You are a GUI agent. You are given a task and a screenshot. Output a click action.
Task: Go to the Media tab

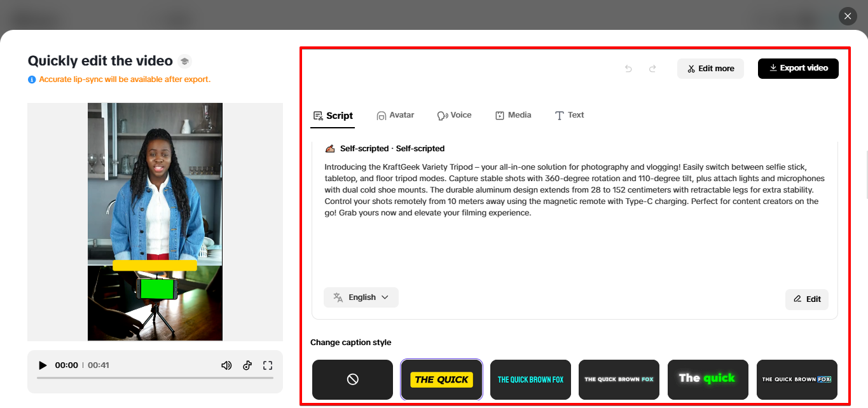(x=513, y=115)
